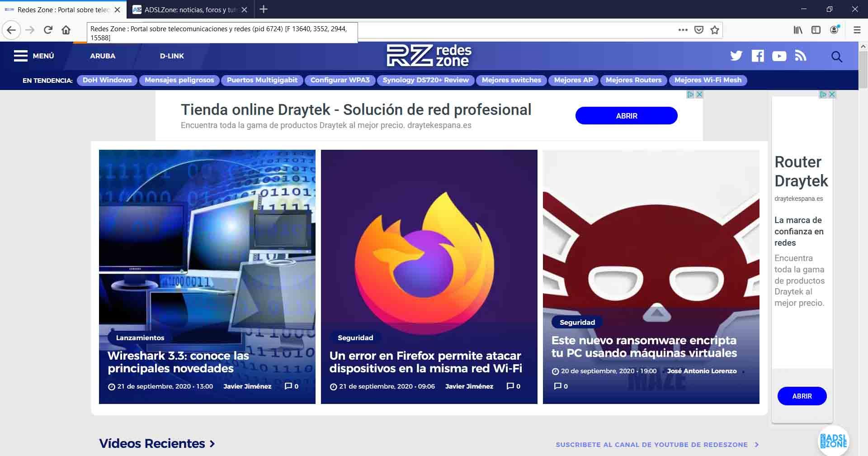Open the José Antonio Lorenzo author link
The image size is (868, 456).
(x=702, y=371)
